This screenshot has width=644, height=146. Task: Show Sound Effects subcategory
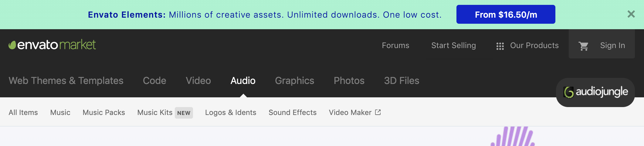(x=292, y=113)
